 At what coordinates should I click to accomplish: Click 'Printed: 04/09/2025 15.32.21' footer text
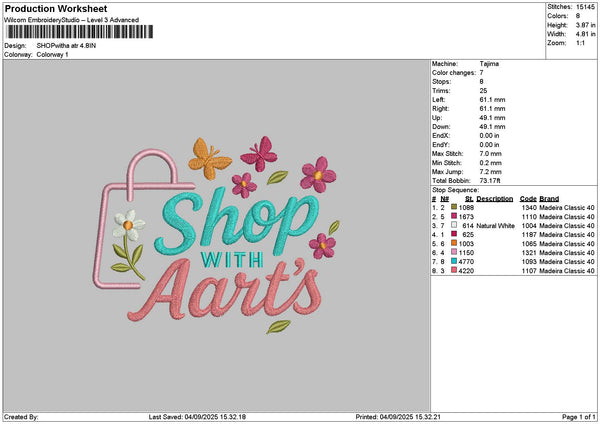tap(398, 417)
